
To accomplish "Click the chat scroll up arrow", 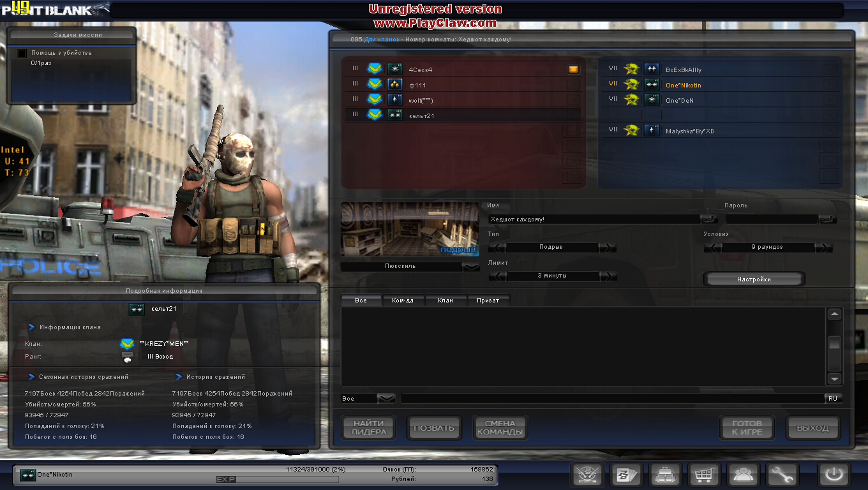I will click(834, 314).
